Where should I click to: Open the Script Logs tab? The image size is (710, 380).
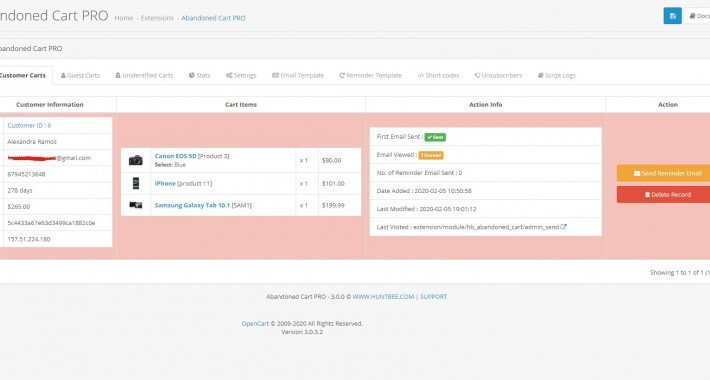(556, 75)
